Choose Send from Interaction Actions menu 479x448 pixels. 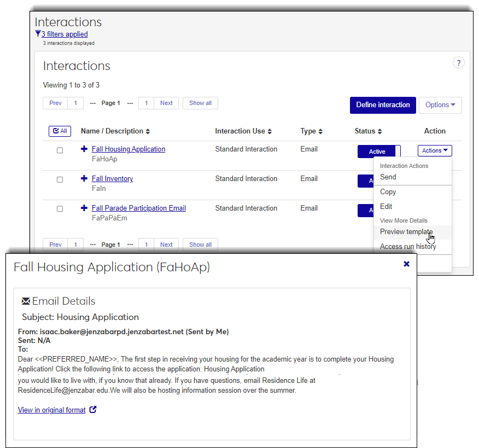pos(412,177)
